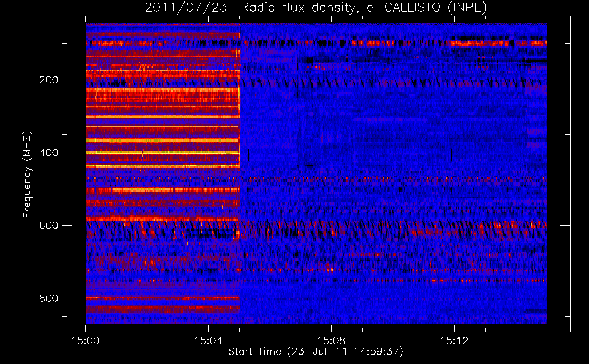Click the '15:08' time tick label
Screen dimensions: 589x364
click(x=331, y=341)
